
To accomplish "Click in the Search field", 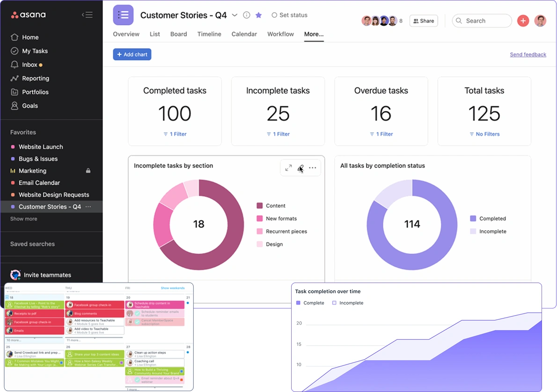I will coord(482,21).
